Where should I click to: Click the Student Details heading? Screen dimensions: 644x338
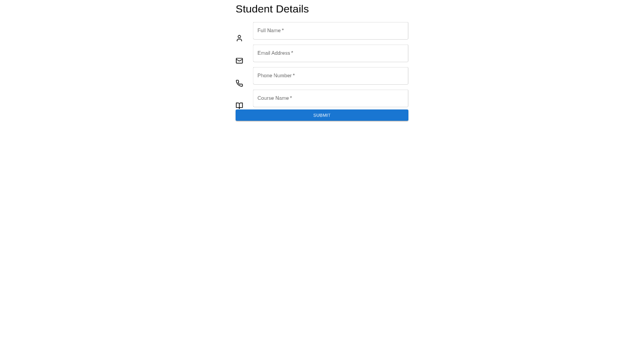coord(272,9)
